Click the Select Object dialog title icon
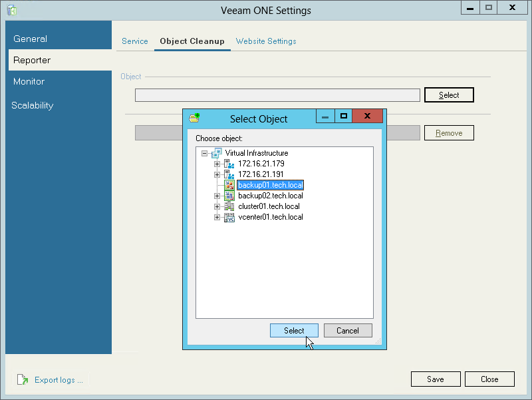Image resolution: width=532 pixels, height=400 pixels. coord(194,118)
